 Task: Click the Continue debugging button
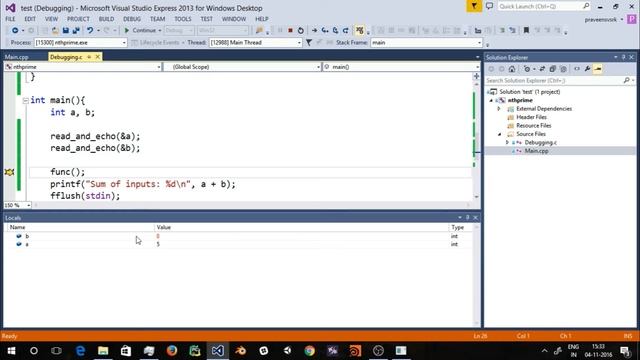[x=140, y=31]
